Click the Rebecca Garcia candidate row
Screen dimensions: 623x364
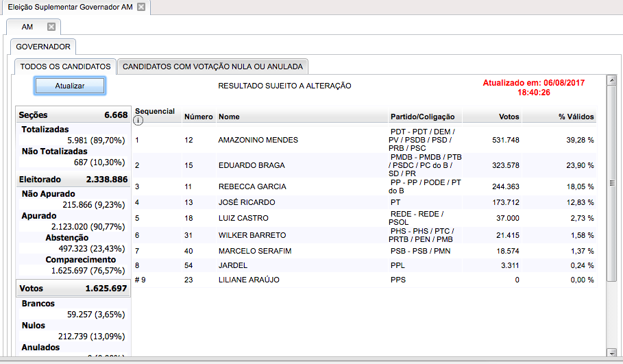[252, 186]
